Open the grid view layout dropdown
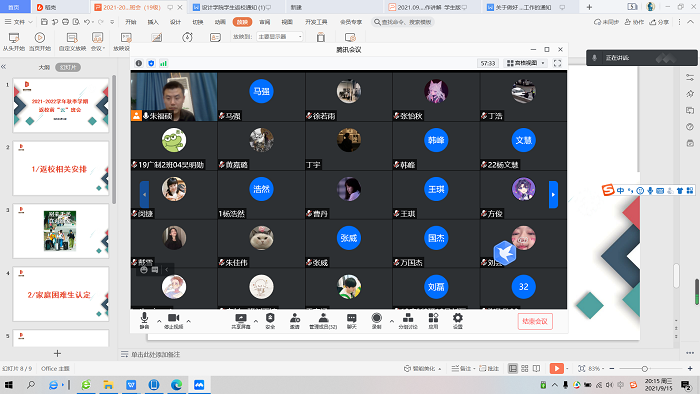The height and width of the screenshot is (394, 700). pyautogui.click(x=525, y=63)
